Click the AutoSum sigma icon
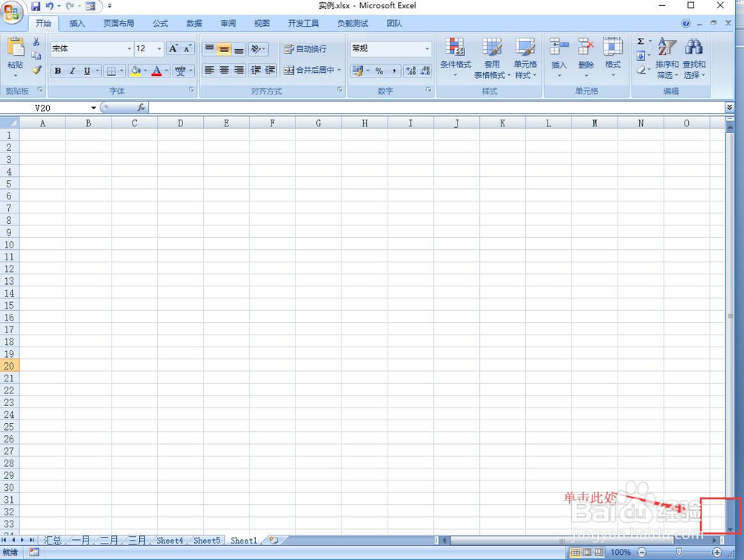Viewport: 744px width, 560px height. click(641, 41)
